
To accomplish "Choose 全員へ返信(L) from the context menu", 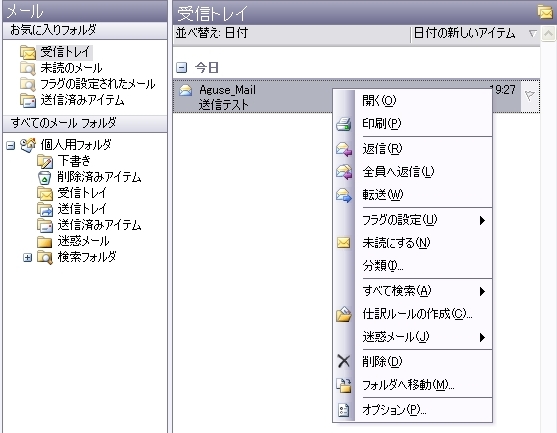I will coord(412,172).
